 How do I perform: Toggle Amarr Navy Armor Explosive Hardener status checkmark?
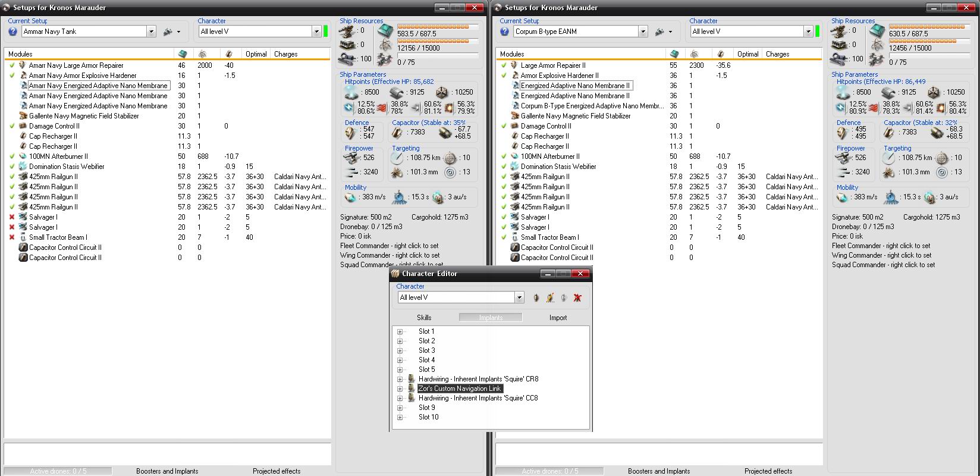pos(12,76)
